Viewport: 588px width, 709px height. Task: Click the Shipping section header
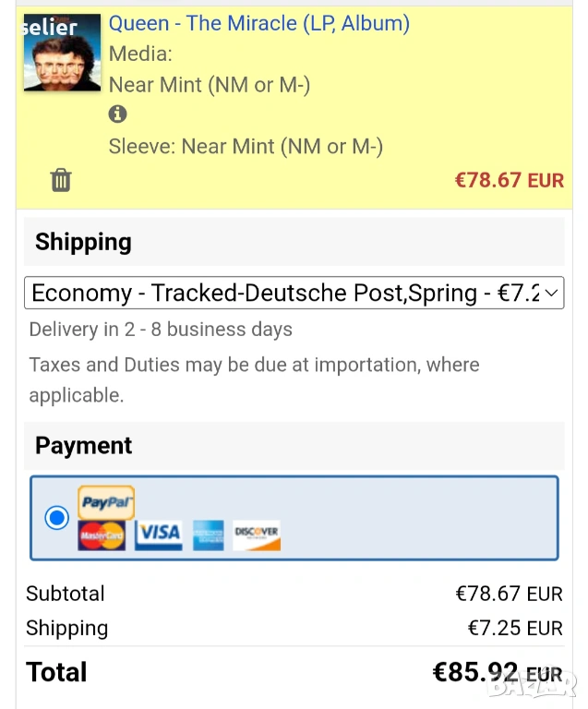pyautogui.click(x=83, y=242)
